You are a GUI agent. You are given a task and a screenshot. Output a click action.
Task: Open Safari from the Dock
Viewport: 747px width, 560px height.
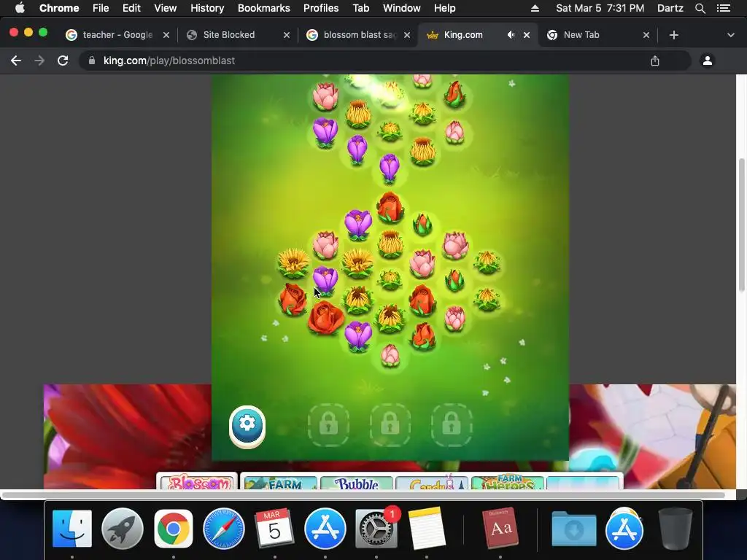pyautogui.click(x=224, y=529)
